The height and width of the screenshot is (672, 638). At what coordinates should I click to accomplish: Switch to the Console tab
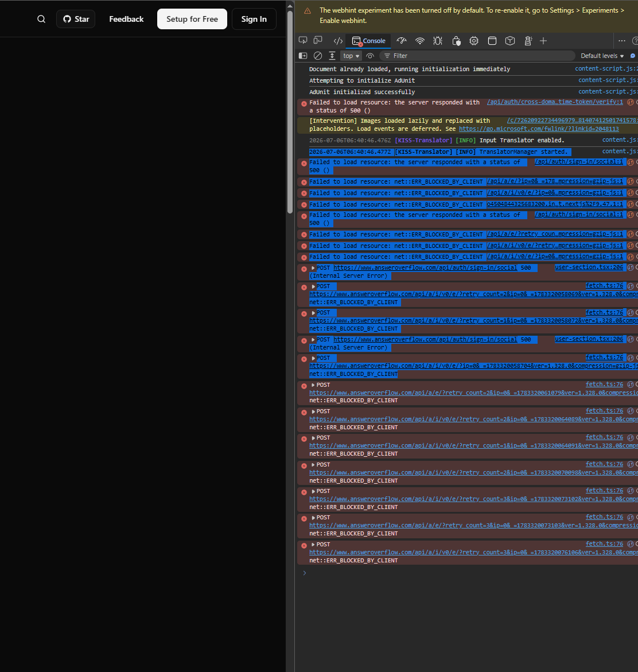(369, 41)
